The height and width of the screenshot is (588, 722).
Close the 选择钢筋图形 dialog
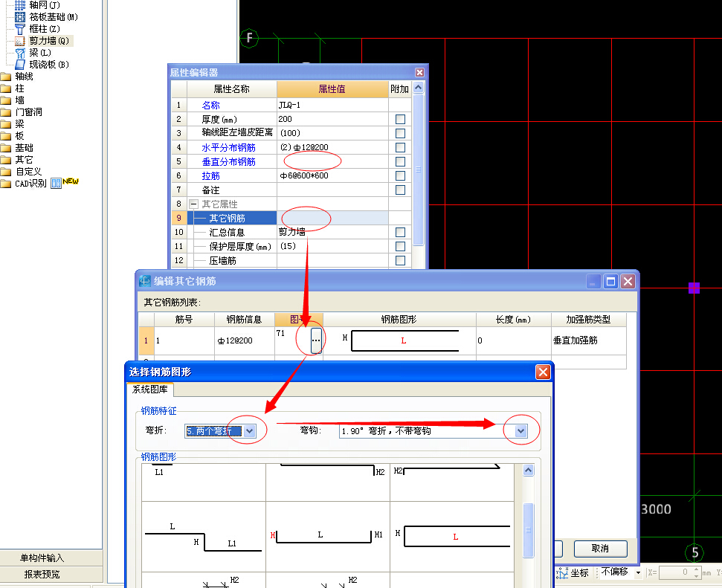coord(543,372)
